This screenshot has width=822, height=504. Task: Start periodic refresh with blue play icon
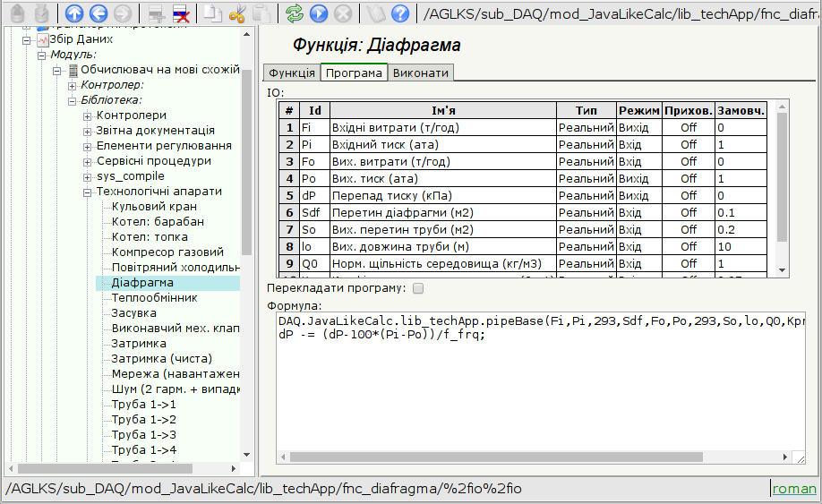[x=318, y=13]
